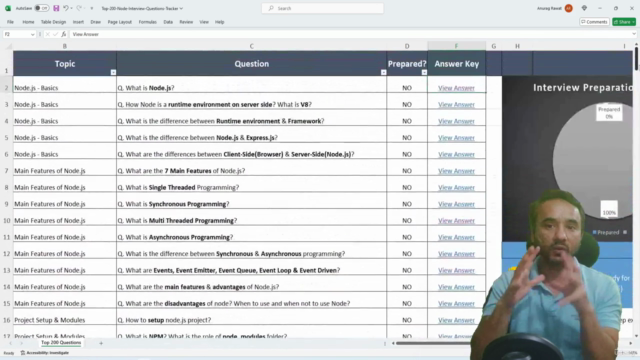
Task: Click the Anurag Rawat account avatar
Action: click(569, 8)
